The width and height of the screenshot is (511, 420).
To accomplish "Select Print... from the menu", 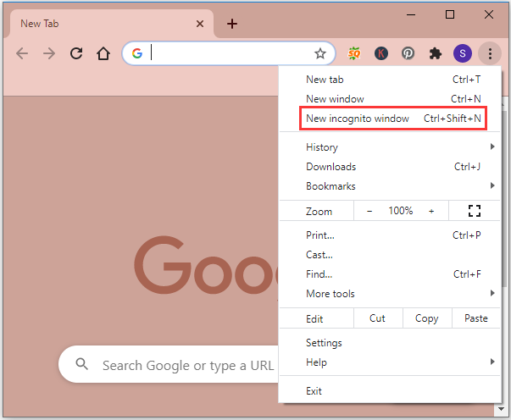I will [390, 235].
